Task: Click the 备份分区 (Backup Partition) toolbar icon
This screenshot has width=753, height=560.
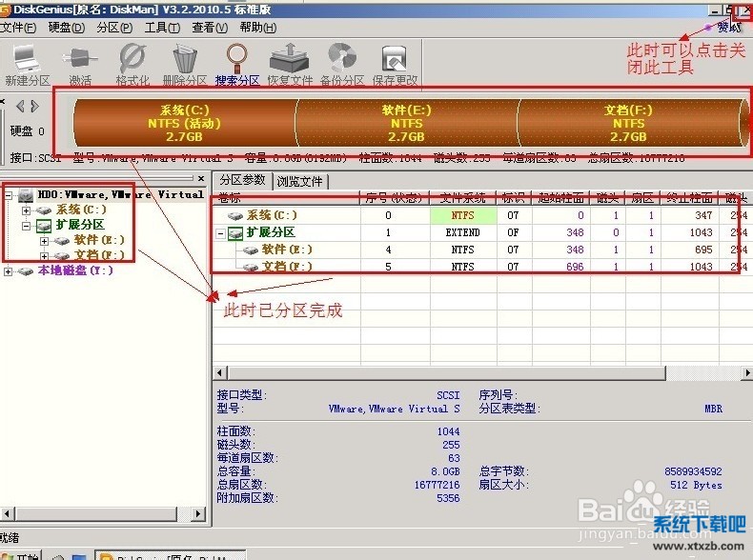Action: 341,59
